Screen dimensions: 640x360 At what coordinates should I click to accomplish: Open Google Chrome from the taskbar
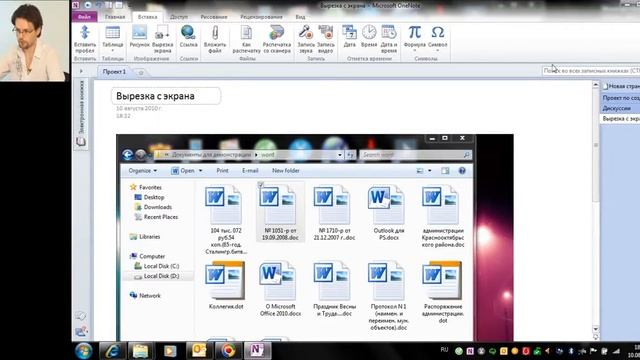pyautogui.click(x=229, y=351)
